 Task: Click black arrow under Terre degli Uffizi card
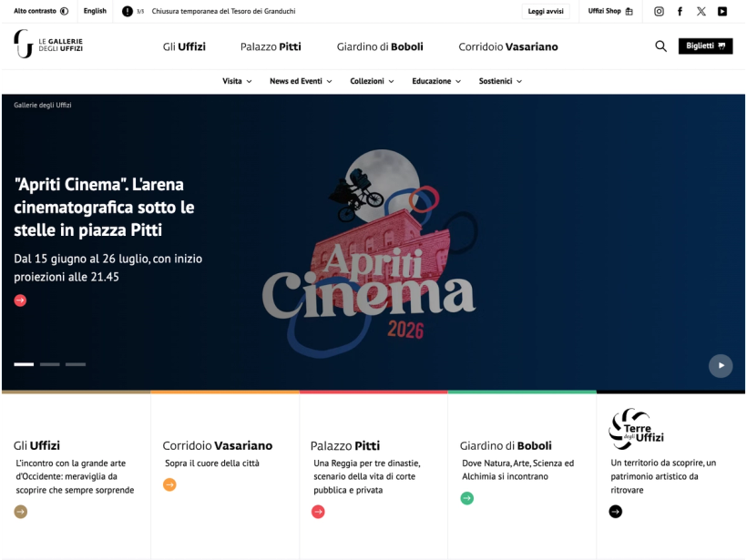[x=616, y=512]
